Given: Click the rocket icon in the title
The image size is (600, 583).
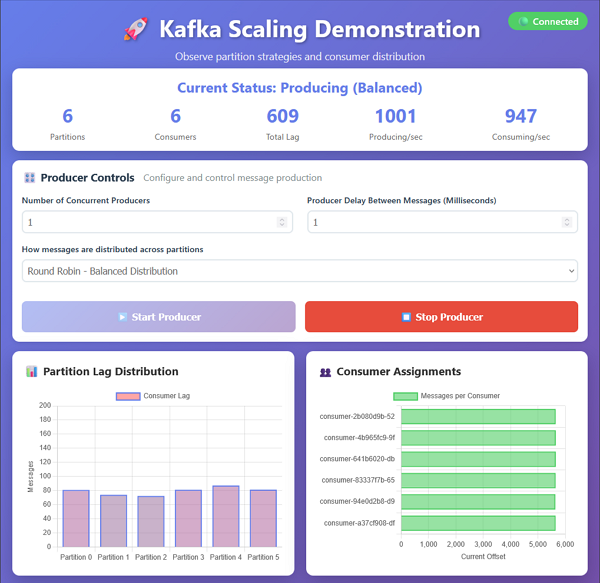Looking at the screenshot, I should tap(134, 29).
